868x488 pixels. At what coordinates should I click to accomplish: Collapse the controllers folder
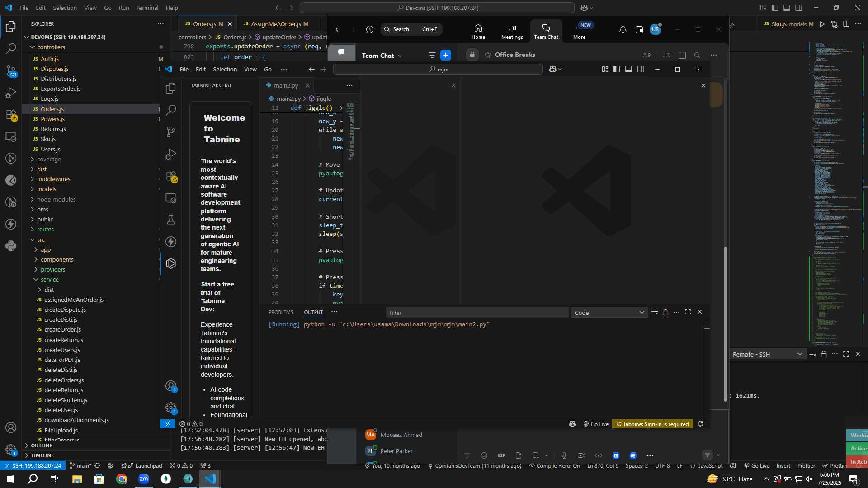(x=51, y=47)
